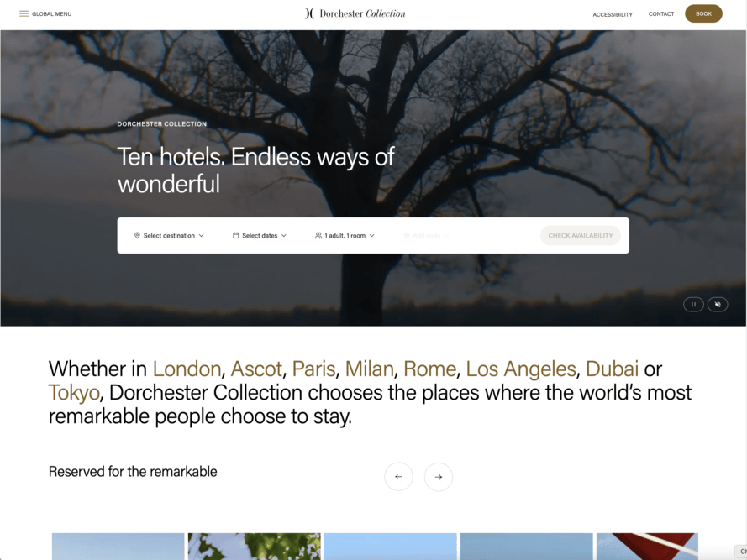The width and height of the screenshot is (747, 560).
Task: Click the BOOK button
Action: point(703,13)
